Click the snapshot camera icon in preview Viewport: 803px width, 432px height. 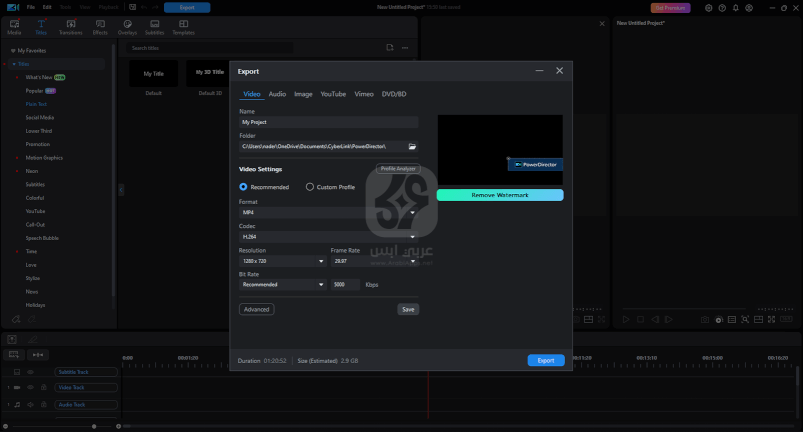[x=705, y=319]
